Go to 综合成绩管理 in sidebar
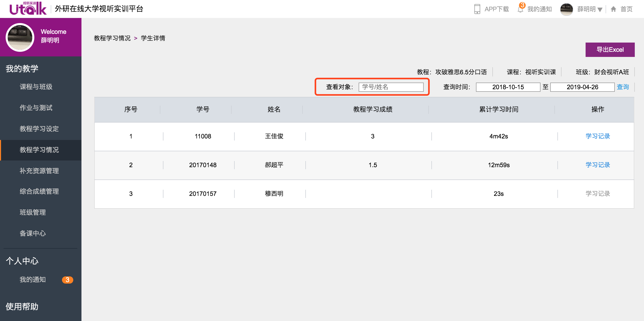This screenshot has height=321, width=644. pyautogui.click(x=39, y=191)
